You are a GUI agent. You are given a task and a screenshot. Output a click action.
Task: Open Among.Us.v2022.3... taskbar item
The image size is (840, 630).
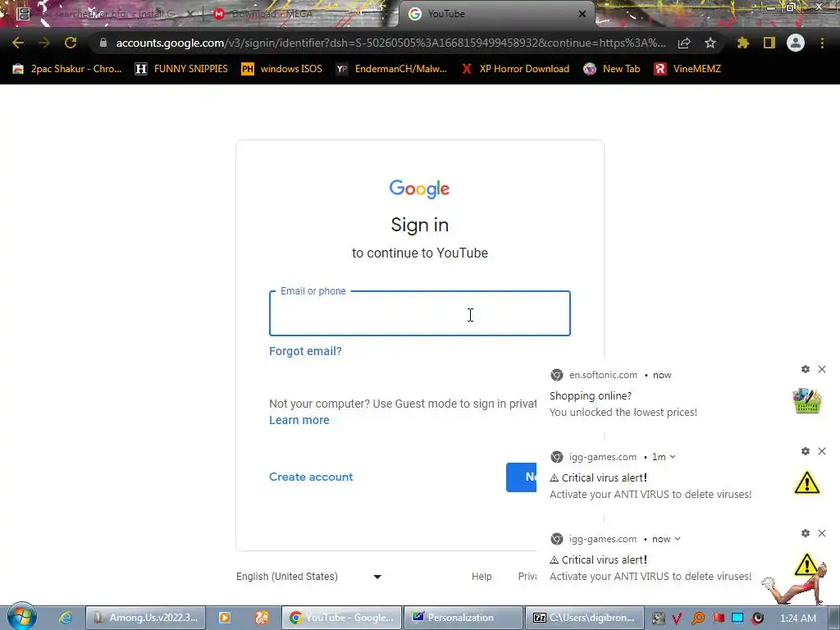pyautogui.click(x=145, y=618)
